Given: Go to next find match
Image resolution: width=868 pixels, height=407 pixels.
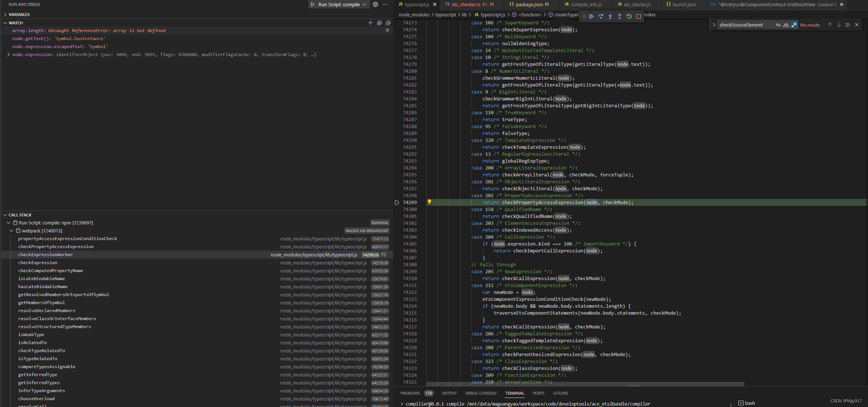Looking at the screenshot, I should coord(839,25).
